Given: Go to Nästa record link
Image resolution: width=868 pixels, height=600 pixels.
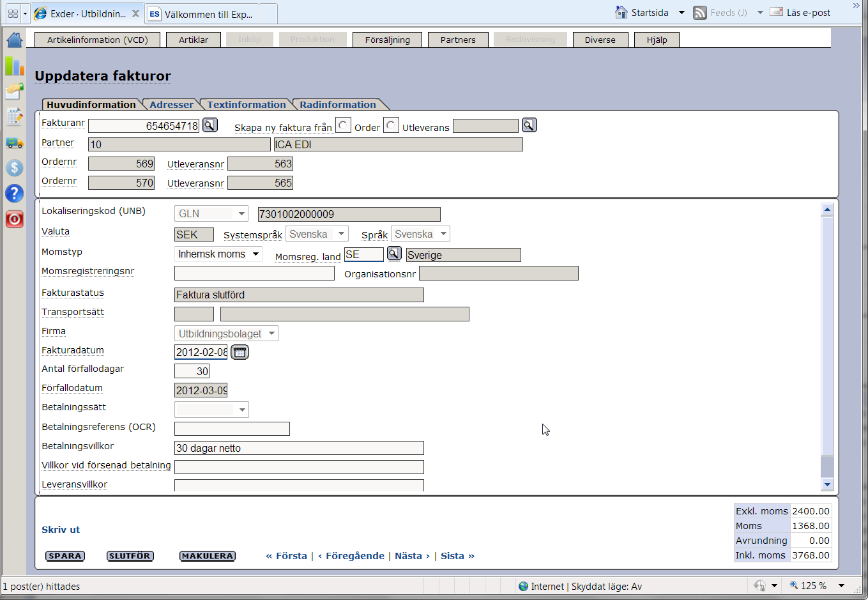Looking at the screenshot, I should [x=413, y=556].
